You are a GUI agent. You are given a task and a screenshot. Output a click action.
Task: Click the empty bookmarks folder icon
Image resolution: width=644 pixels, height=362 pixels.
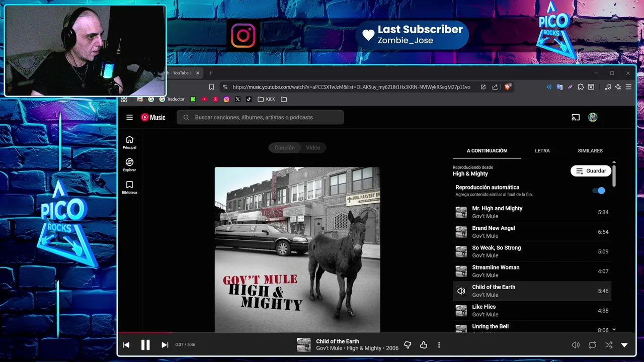point(284,99)
